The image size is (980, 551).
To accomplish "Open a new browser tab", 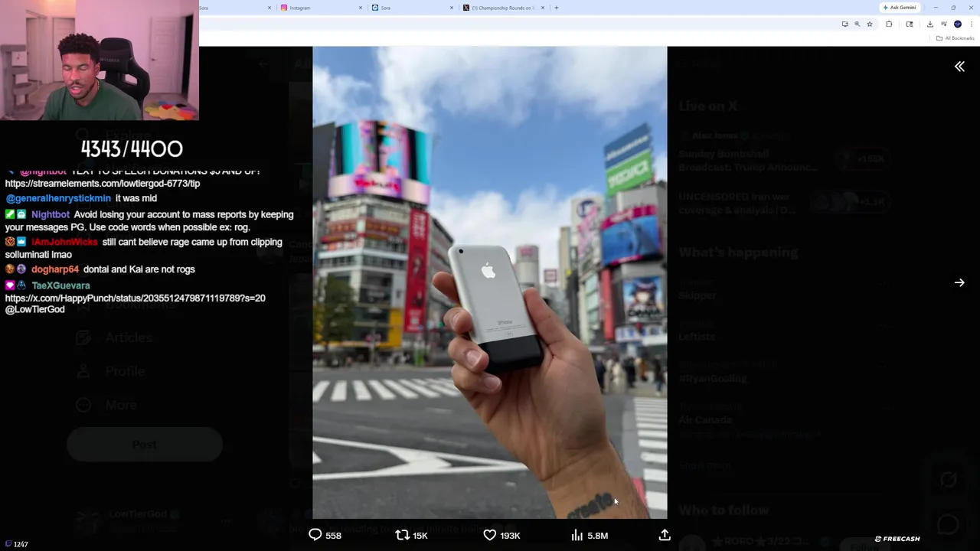I will point(556,8).
